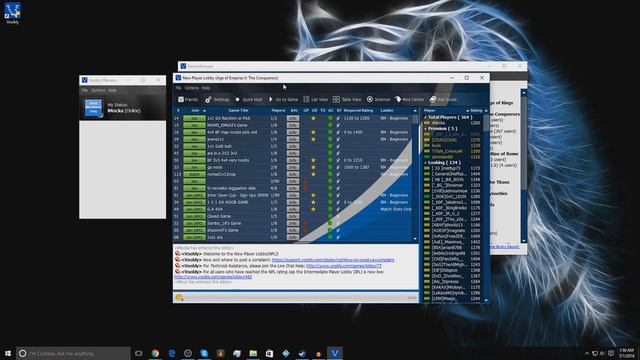Open Info for the 'ga noob' game

293,167
